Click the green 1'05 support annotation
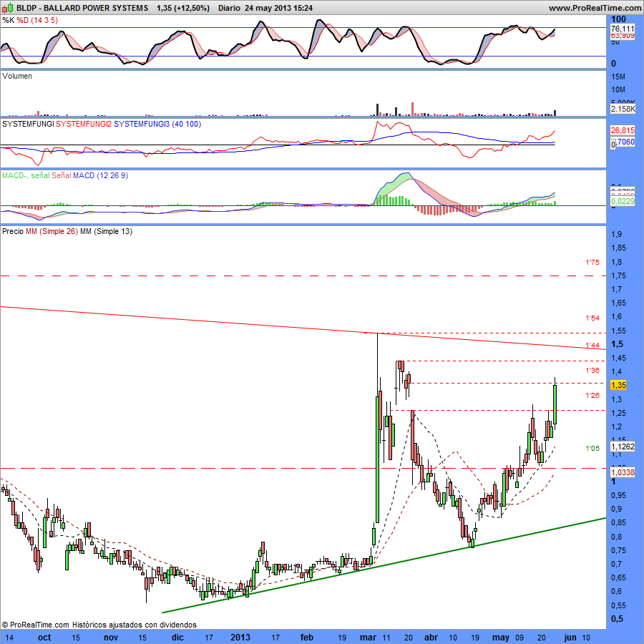644x644 pixels. (x=592, y=449)
